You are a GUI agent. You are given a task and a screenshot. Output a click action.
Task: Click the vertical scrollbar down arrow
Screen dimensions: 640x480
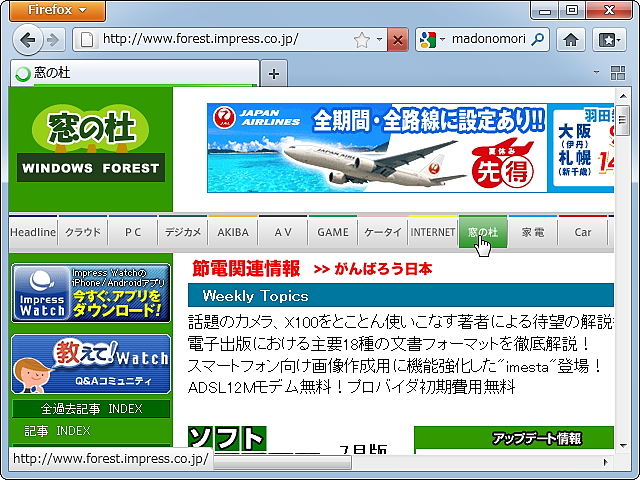[623, 446]
